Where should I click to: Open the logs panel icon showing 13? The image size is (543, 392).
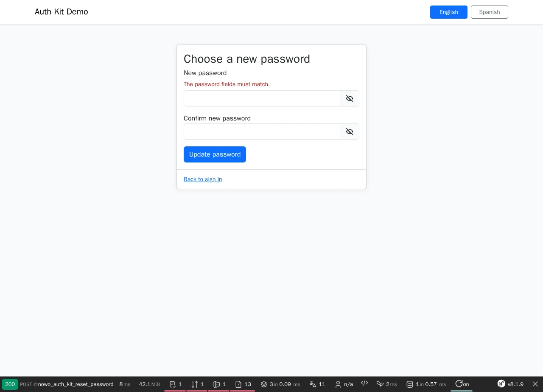[243, 384]
